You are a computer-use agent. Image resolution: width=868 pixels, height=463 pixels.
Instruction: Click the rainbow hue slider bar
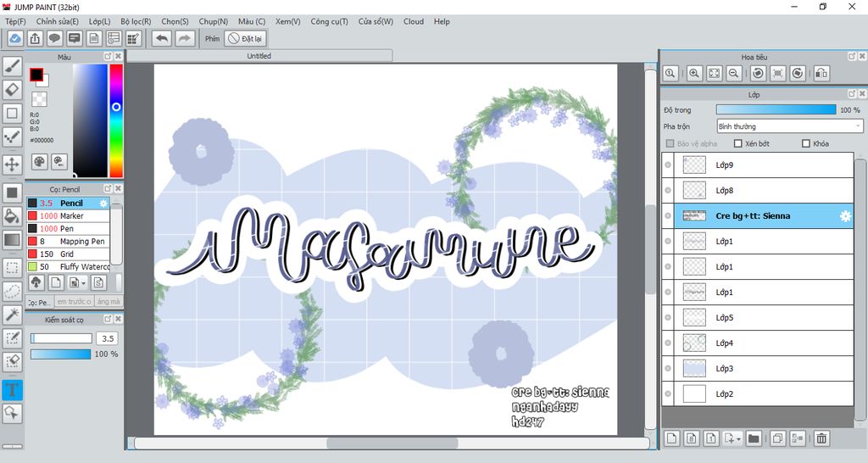(115, 120)
